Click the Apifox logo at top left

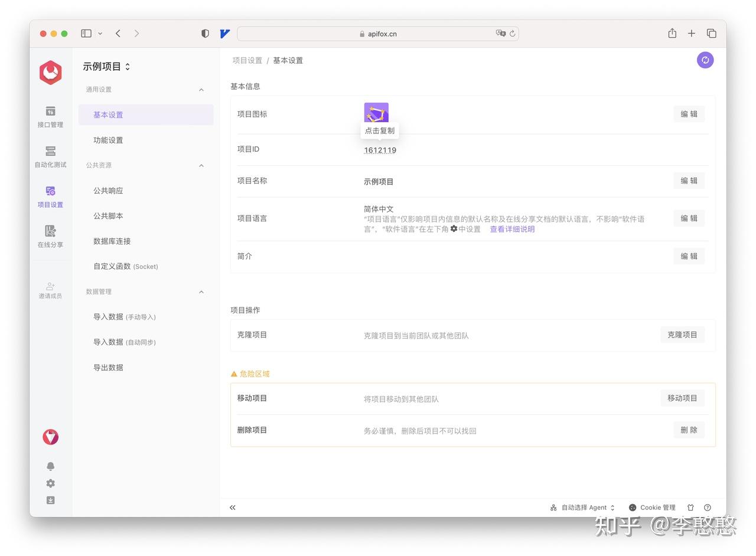[x=50, y=72]
